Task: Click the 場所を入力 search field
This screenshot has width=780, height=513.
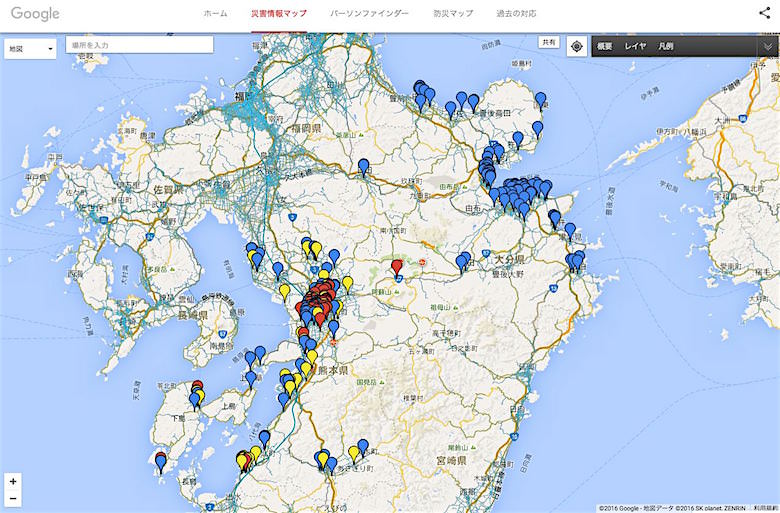Action: click(x=139, y=45)
